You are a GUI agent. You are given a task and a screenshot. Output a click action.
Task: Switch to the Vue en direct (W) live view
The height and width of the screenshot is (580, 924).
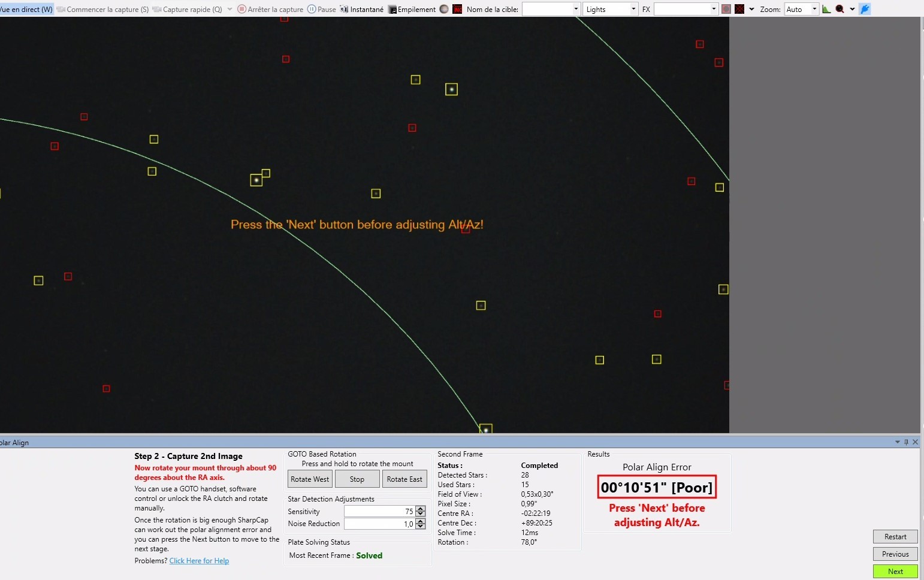tap(26, 9)
